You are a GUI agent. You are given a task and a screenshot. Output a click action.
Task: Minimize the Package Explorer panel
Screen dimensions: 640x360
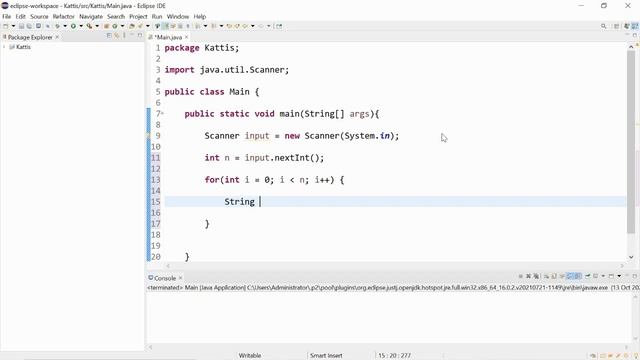132,35
